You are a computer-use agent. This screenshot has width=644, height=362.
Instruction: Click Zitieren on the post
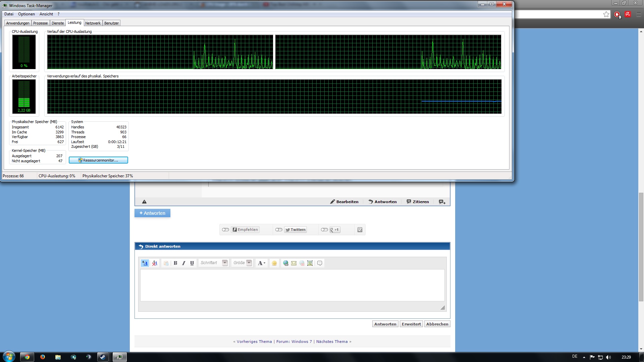coord(418,202)
